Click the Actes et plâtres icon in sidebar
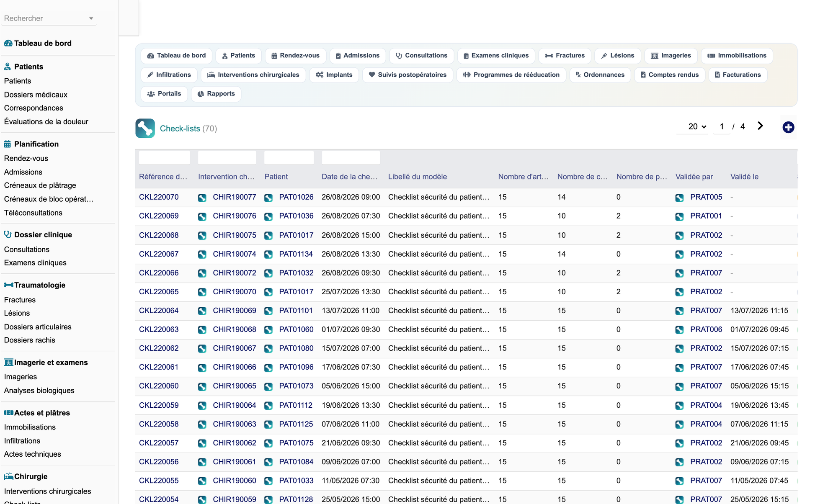This screenshot has width=815, height=504. pyautogui.click(x=8, y=413)
